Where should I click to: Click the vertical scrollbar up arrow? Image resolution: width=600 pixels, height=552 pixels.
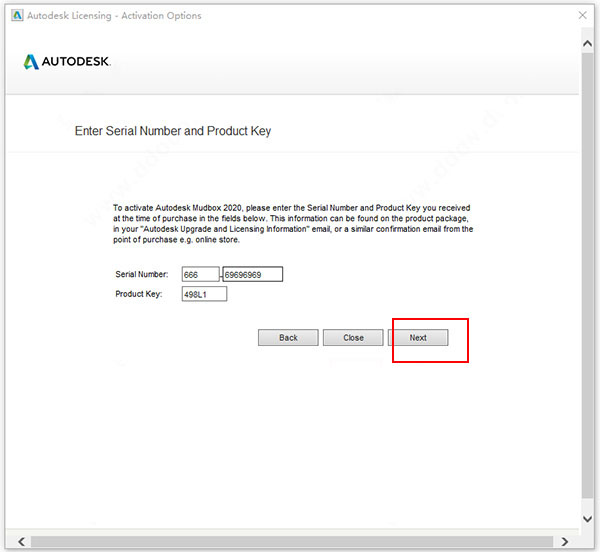587,43
